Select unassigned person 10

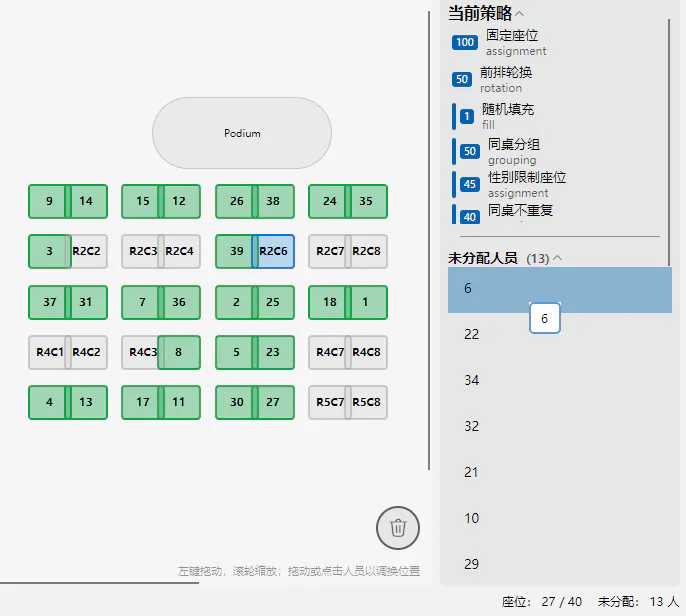(560, 518)
